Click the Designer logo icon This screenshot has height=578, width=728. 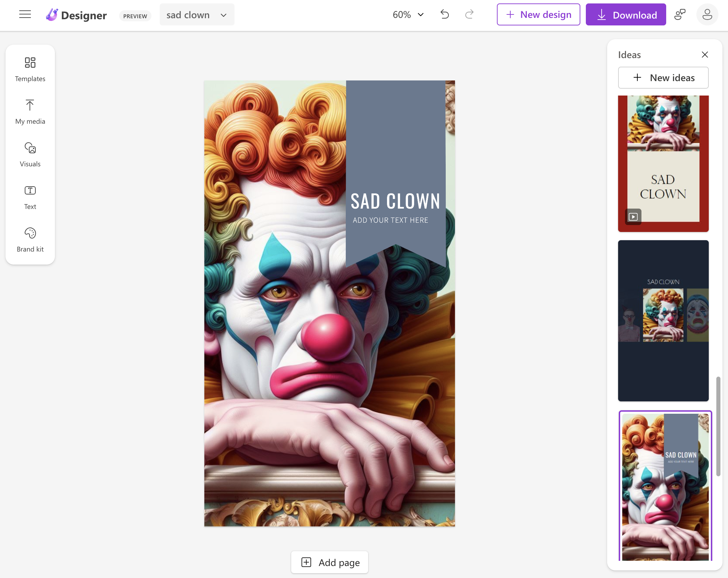[52, 15]
